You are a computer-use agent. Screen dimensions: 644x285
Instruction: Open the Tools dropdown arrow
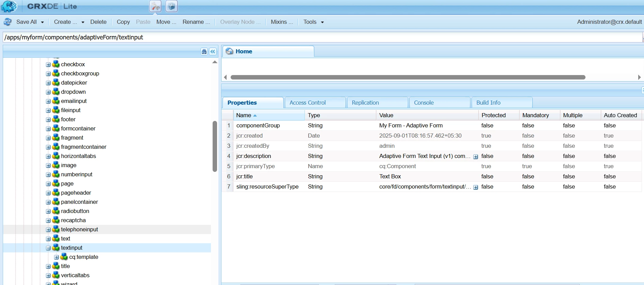point(322,22)
